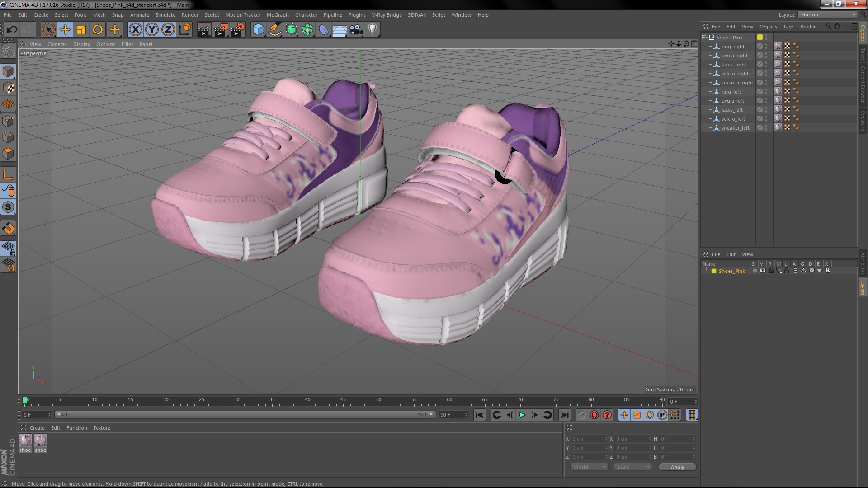This screenshot has height=488, width=868.
Task: Add a Camera object
Action: pos(356,30)
